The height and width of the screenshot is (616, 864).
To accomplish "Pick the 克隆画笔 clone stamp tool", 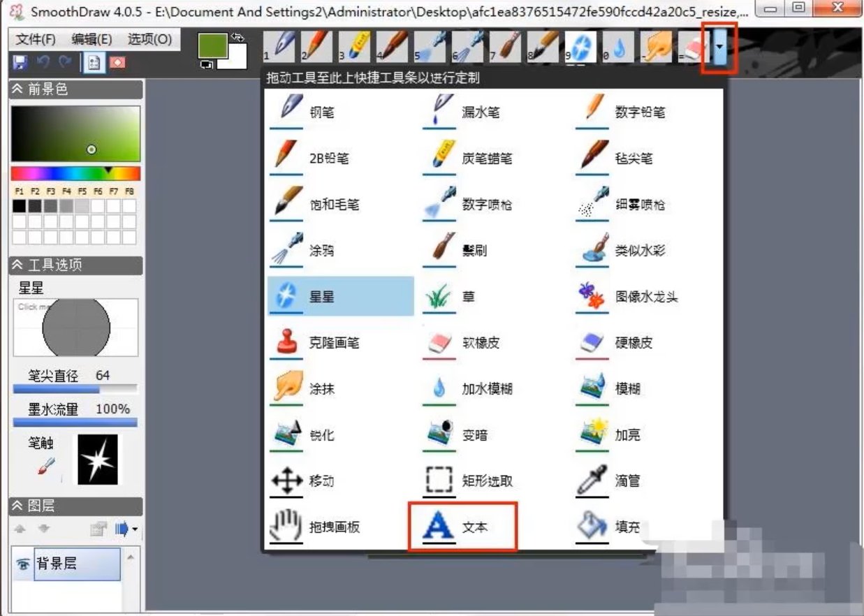I will [x=308, y=343].
